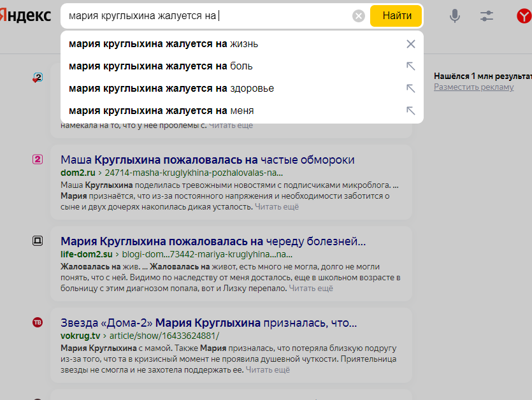
Task: Click the yellow Найти search button
Action: [x=396, y=16]
